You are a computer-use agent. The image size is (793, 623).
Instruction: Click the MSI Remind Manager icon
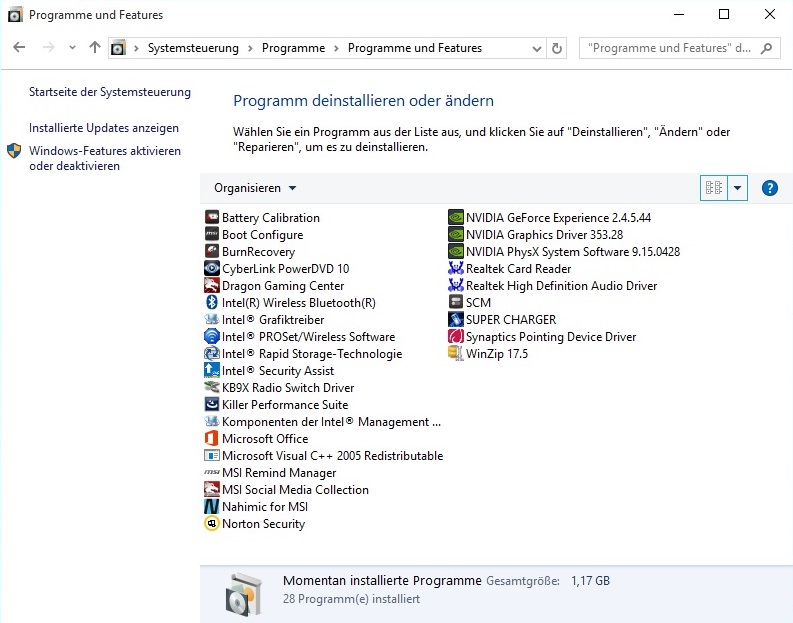[211, 472]
